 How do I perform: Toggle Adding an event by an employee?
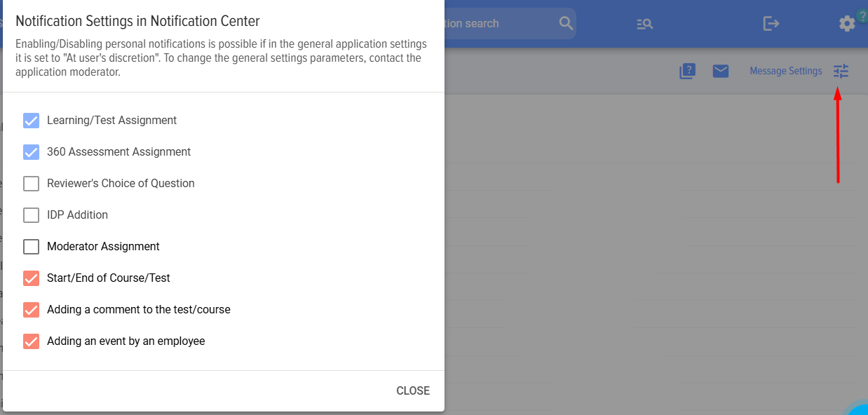click(x=31, y=341)
